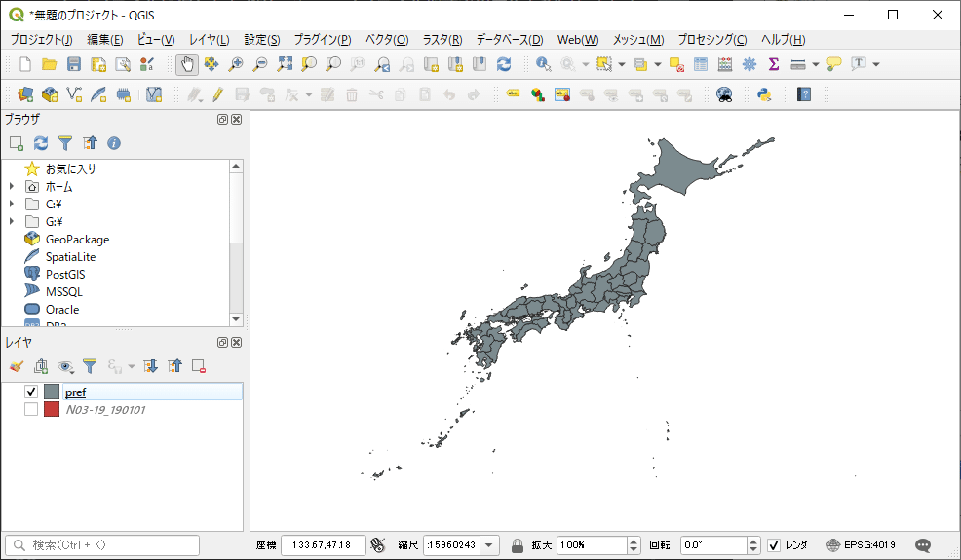The width and height of the screenshot is (961, 560).
Task: Click the MetaSearch globe icon
Action: (x=724, y=94)
